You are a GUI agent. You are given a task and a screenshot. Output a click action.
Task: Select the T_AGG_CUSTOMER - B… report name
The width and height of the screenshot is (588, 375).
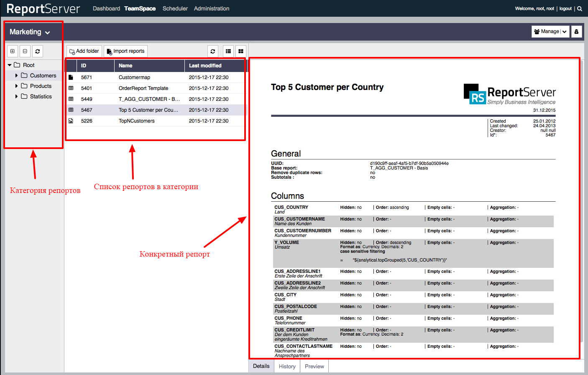(149, 99)
